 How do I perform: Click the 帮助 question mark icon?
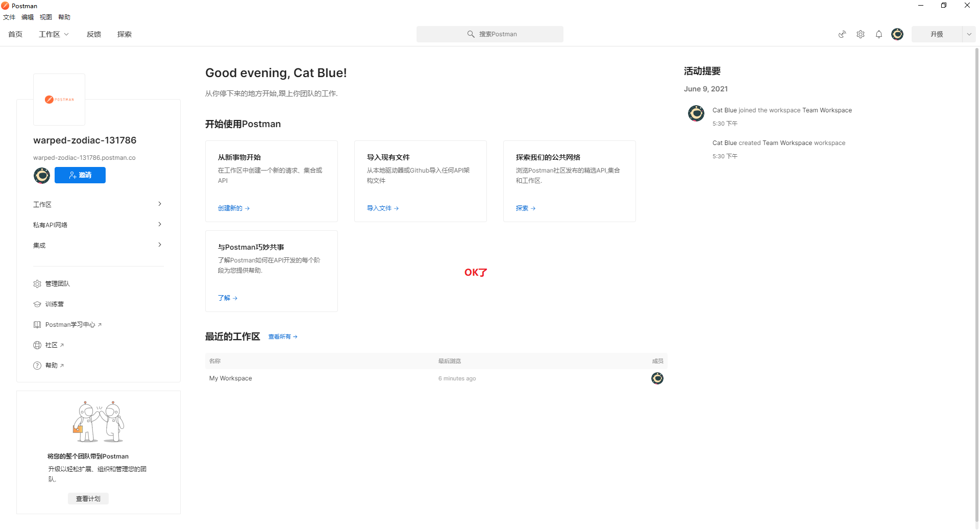click(x=37, y=366)
